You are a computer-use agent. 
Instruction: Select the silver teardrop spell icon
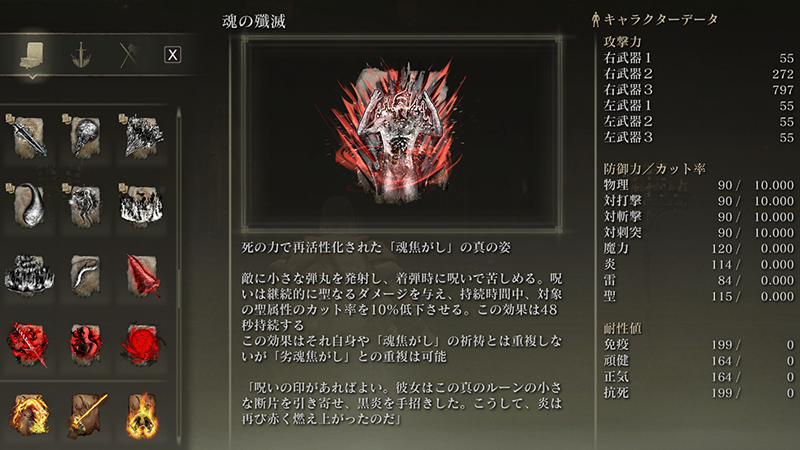pyautogui.click(x=29, y=206)
